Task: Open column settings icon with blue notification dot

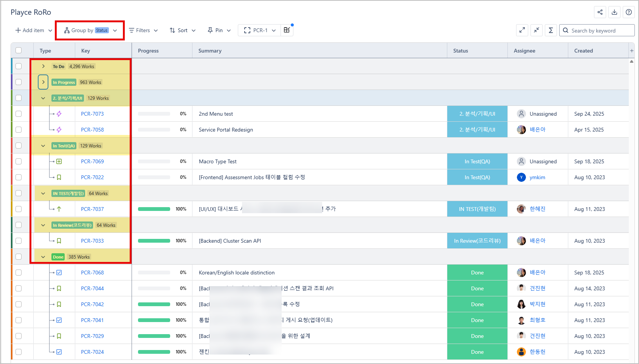Action: point(287,30)
